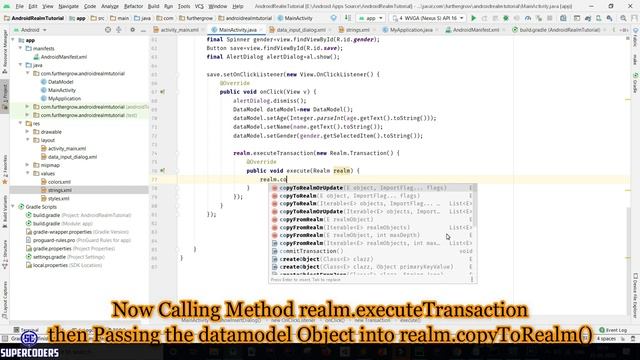Switch to the activity_main.xml editor tab
Viewport: 640px width, 360px height.
tap(179, 30)
